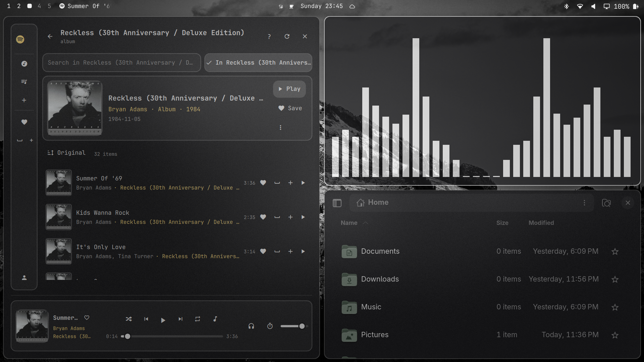
Task: Sort files by Modified column
Action: pyautogui.click(x=541, y=223)
